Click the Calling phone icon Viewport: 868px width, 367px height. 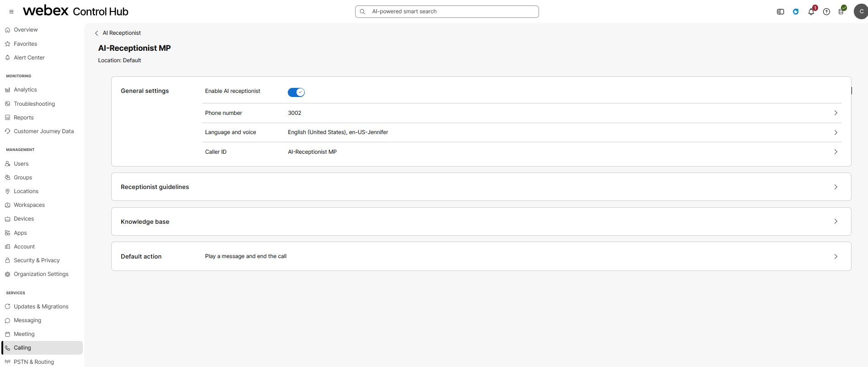point(7,348)
